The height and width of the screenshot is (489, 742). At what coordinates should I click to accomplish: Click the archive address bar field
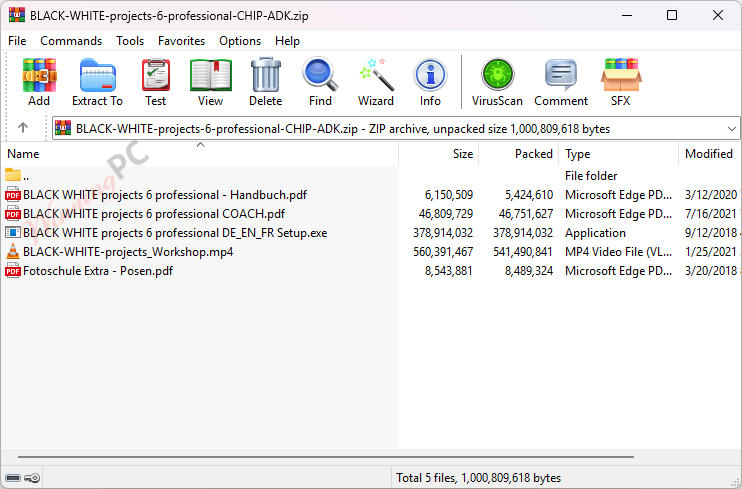coord(396,129)
